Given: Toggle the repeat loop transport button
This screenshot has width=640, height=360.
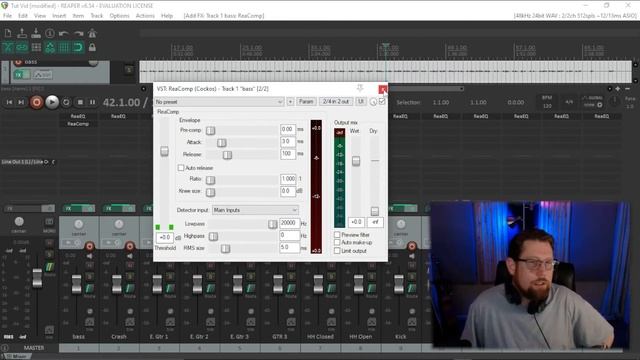Looking at the screenshot, I should coord(66,102).
